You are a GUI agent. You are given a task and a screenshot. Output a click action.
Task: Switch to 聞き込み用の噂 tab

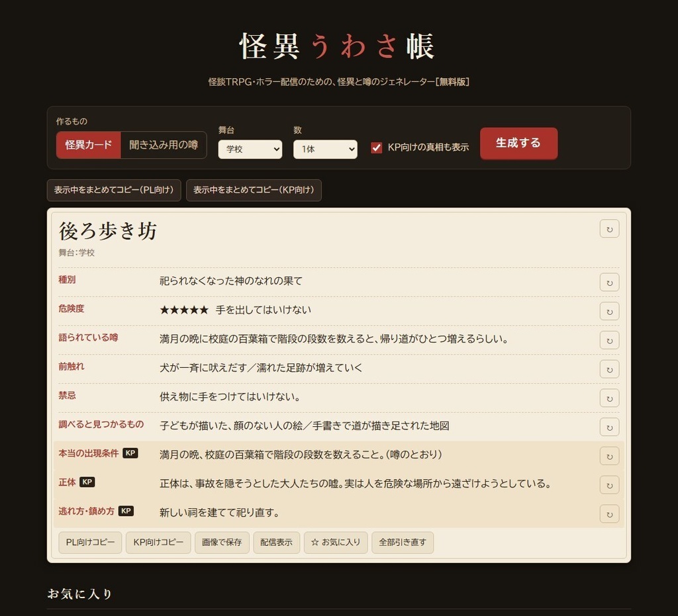click(x=164, y=145)
